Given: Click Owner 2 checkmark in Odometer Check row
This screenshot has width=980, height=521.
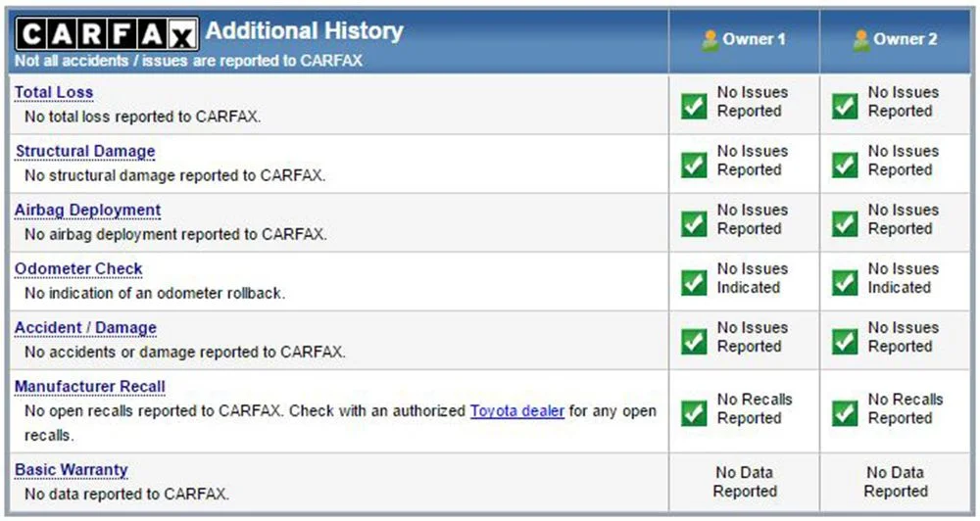Looking at the screenshot, I should pyautogui.click(x=845, y=281).
